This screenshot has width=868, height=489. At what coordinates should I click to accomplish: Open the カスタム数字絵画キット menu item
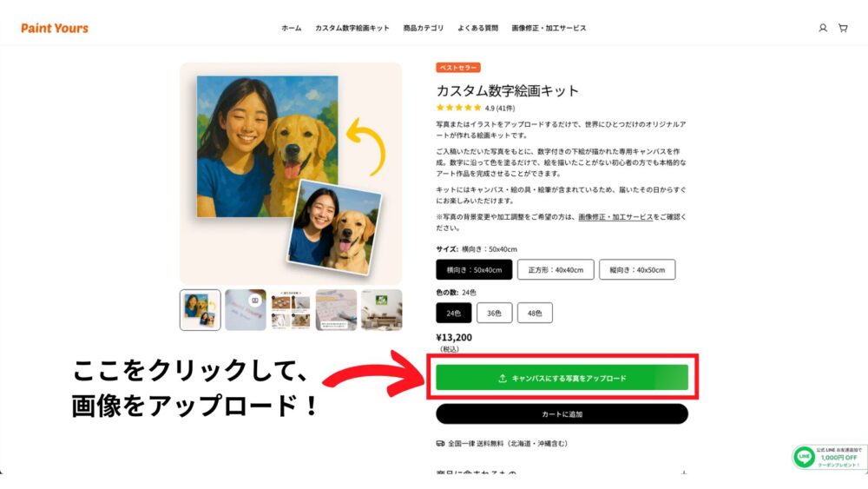(x=352, y=29)
